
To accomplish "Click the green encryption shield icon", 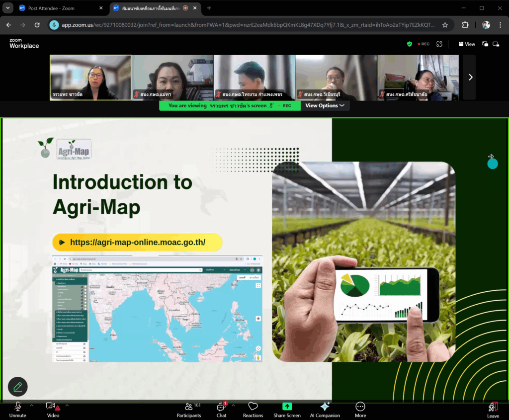I will [x=410, y=44].
